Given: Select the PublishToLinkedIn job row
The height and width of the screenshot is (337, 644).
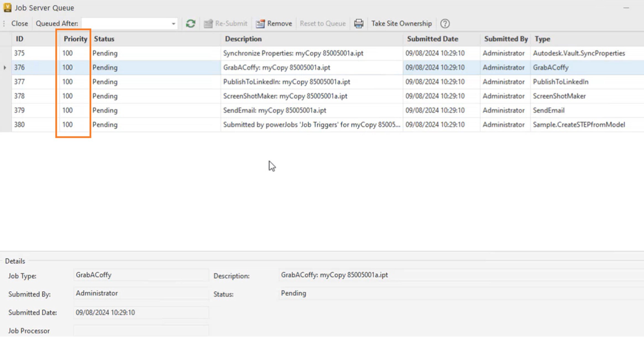Looking at the screenshot, I should (286, 82).
